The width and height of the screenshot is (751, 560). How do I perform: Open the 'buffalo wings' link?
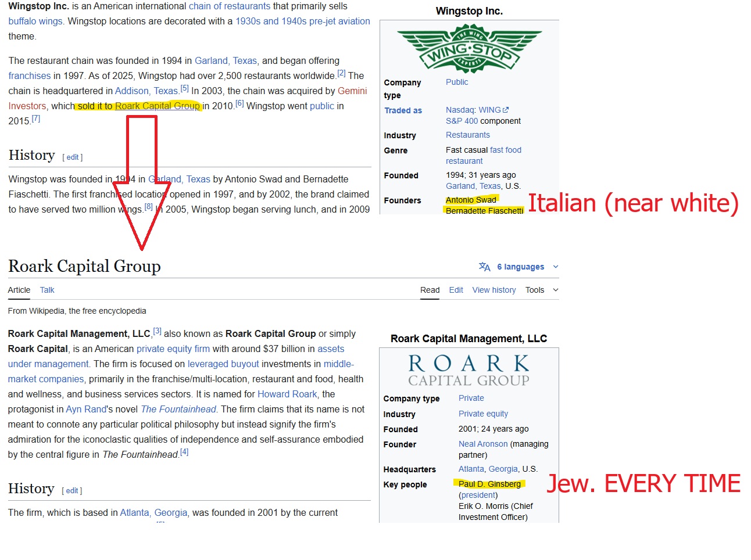pos(35,21)
